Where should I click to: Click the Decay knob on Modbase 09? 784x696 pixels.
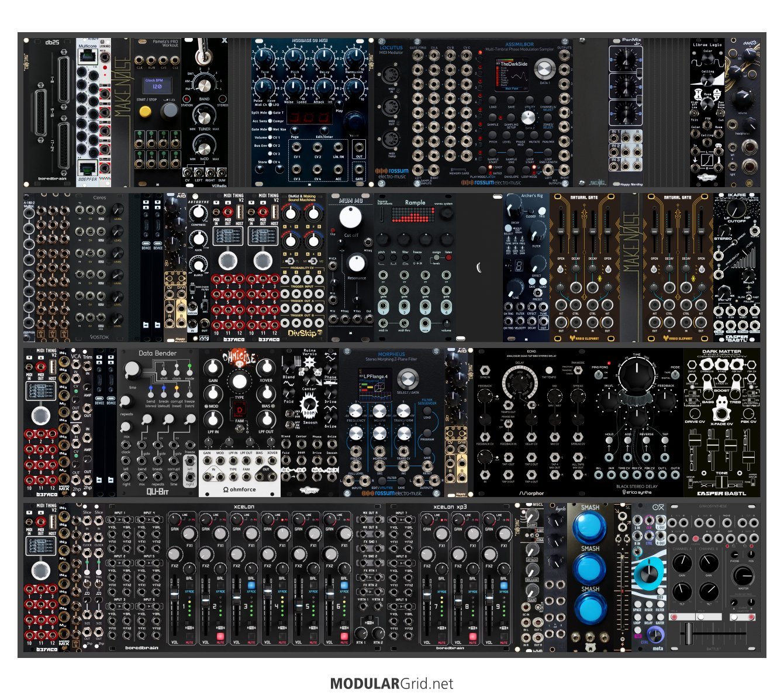tap(324, 58)
